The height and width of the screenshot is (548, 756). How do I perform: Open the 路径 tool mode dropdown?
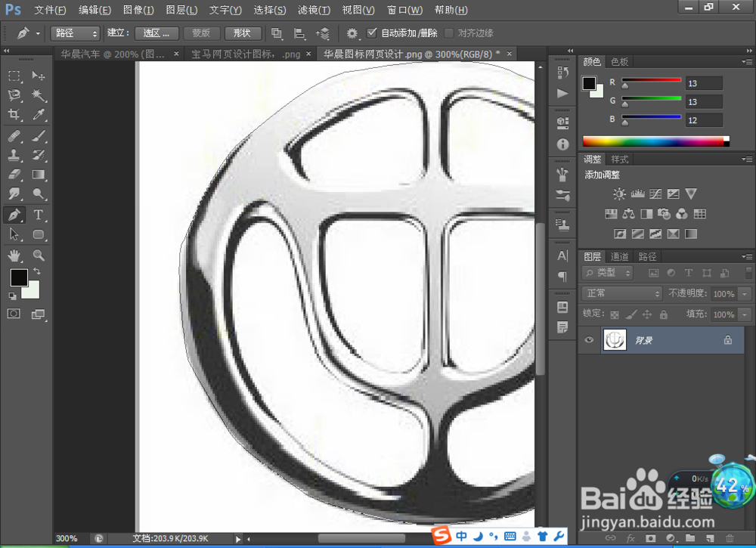pos(75,33)
